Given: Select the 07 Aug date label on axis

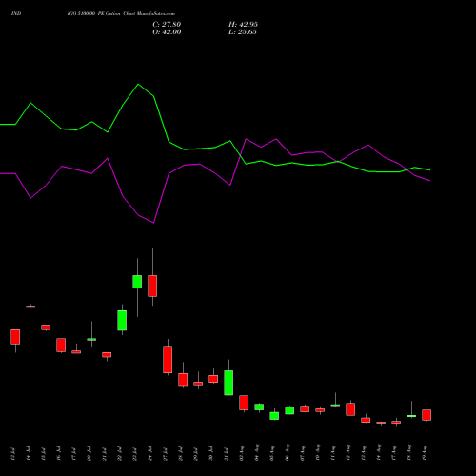Looking at the screenshot, I should 303,453.
